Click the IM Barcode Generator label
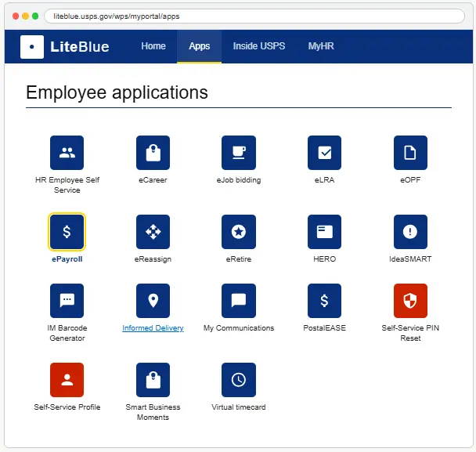This screenshot has width=476, height=452. tap(67, 333)
